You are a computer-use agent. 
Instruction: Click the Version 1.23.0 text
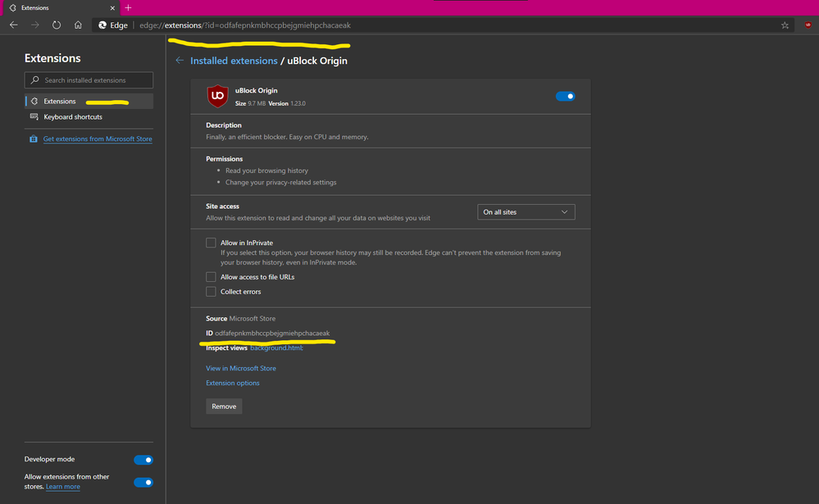(287, 103)
